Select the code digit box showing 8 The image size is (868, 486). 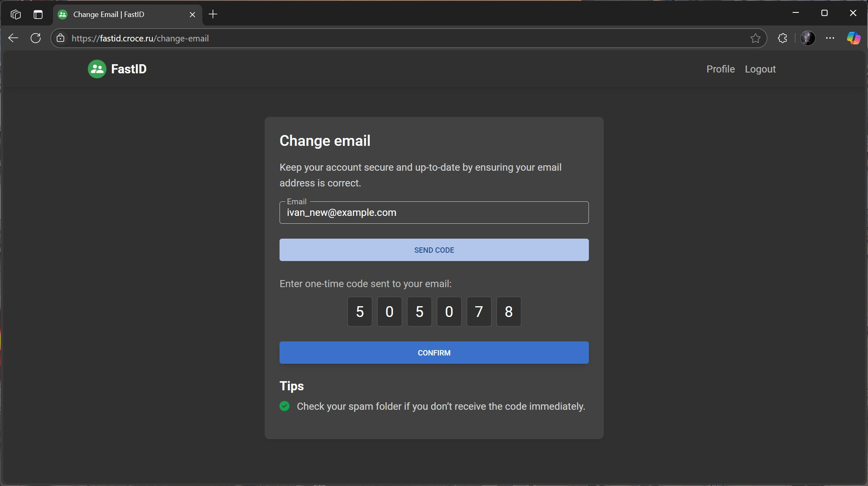coord(509,312)
